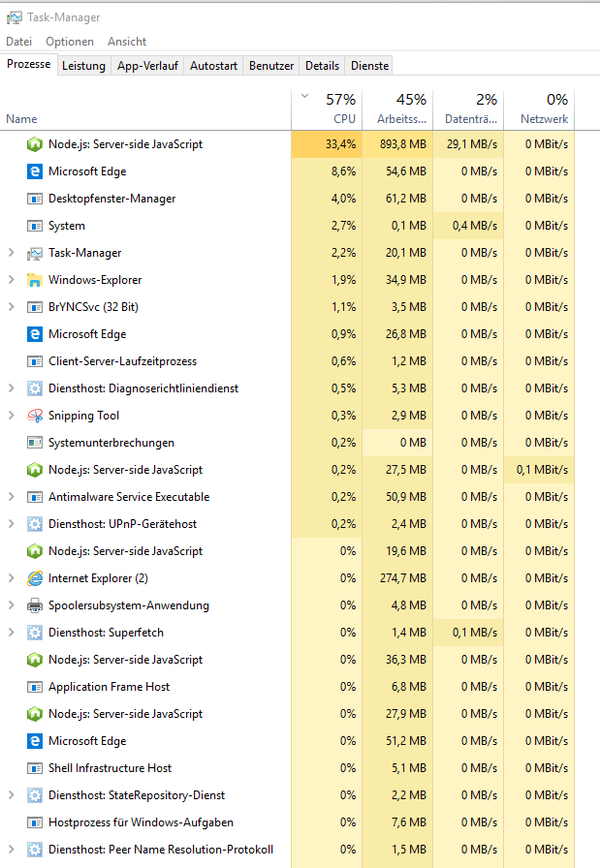This screenshot has width=600, height=868.
Task: Sort by the CPU column header
Action: (327, 110)
